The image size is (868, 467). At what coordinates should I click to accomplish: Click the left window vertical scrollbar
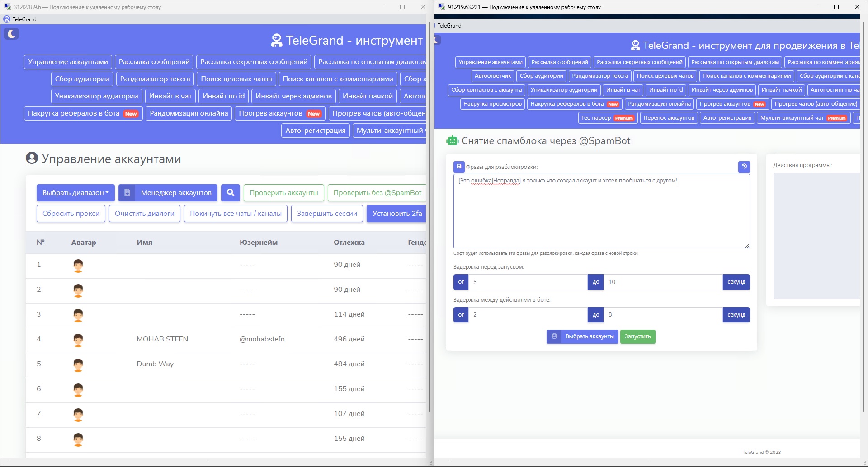pos(429,217)
